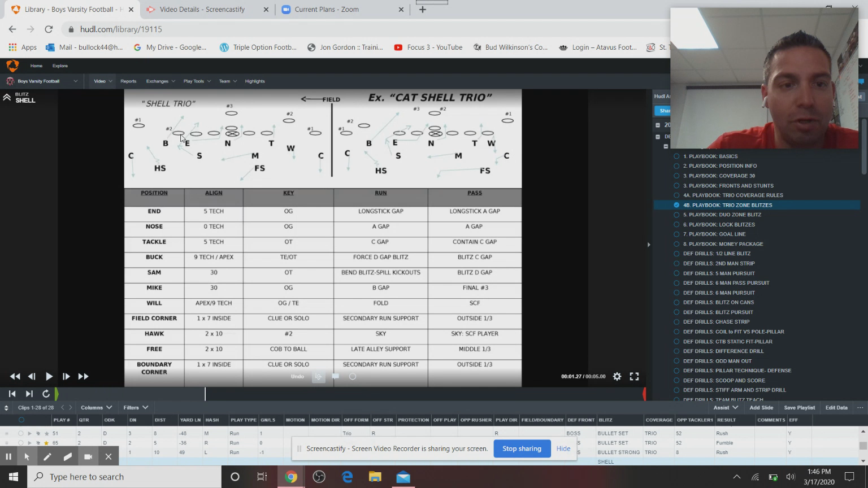The image size is (868, 488).
Task: Open video settings gear icon
Action: coord(617,376)
